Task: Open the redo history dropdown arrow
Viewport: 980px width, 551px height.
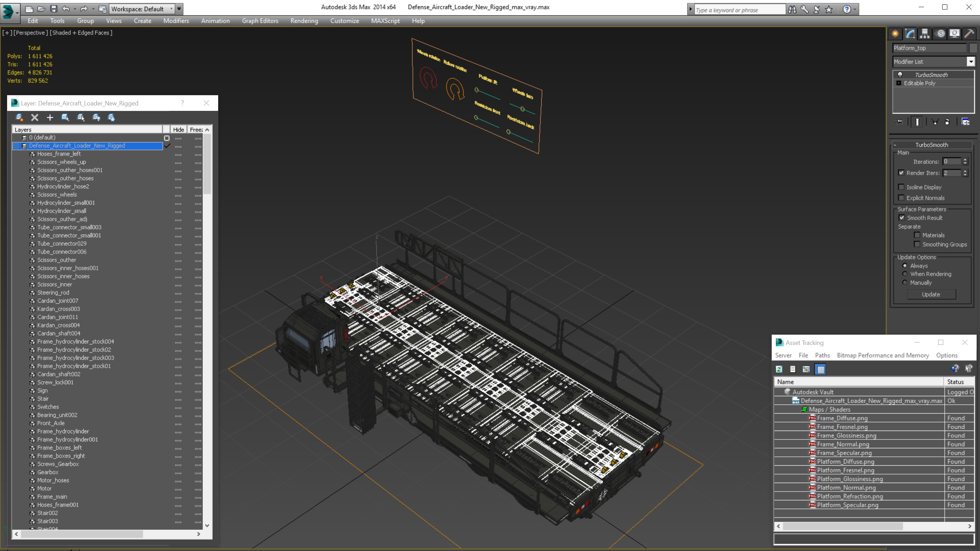Action: pyautogui.click(x=93, y=9)
